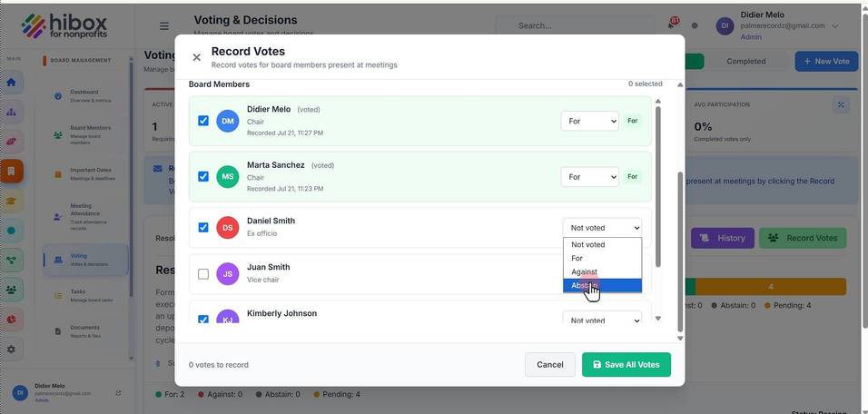Open notifications bell icon
The image size is (868, 414).
(x=673, y=25)
